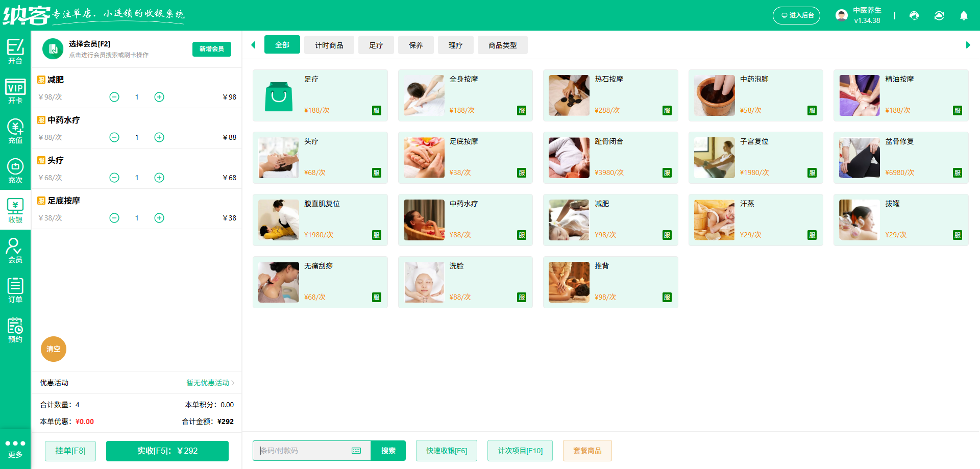
Task: Select the 充次 sidebar icon
Action: coord(15,169)
